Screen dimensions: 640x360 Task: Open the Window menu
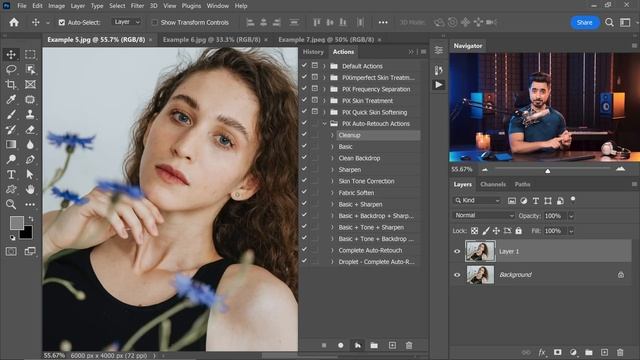pyautogui.click(x=218, y=6)
